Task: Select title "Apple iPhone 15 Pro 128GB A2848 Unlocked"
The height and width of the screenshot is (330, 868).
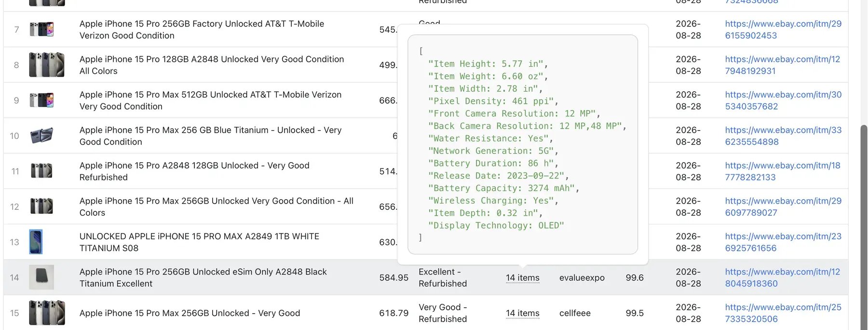Action: 212,65
